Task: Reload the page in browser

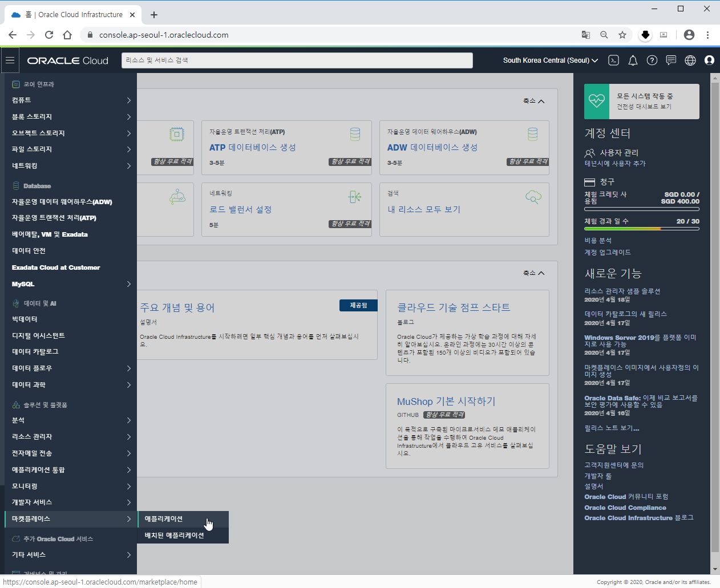Action: (49, 35)
